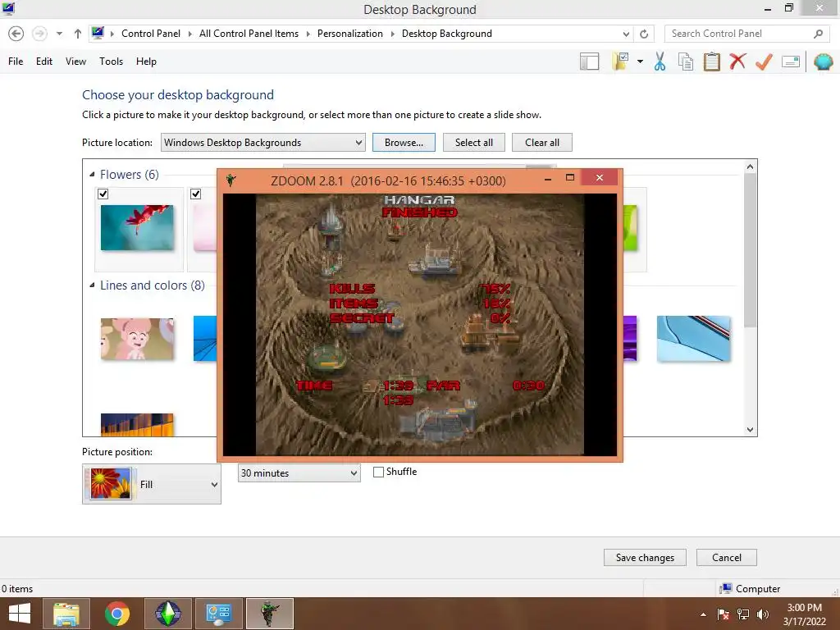Open the Windows Start button
840x630 pixels.
(x=20, y=614)
